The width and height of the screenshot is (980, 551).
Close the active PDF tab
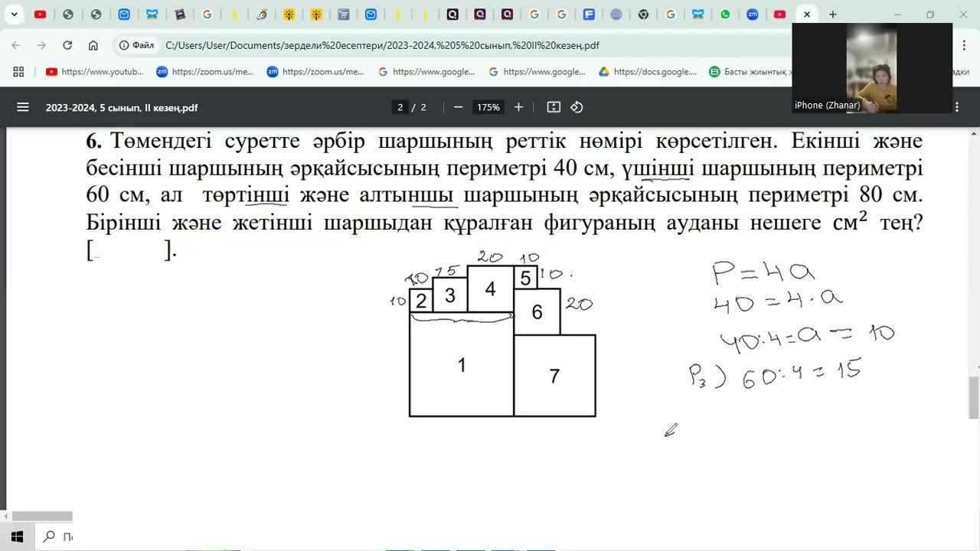(x=807, y=14)
